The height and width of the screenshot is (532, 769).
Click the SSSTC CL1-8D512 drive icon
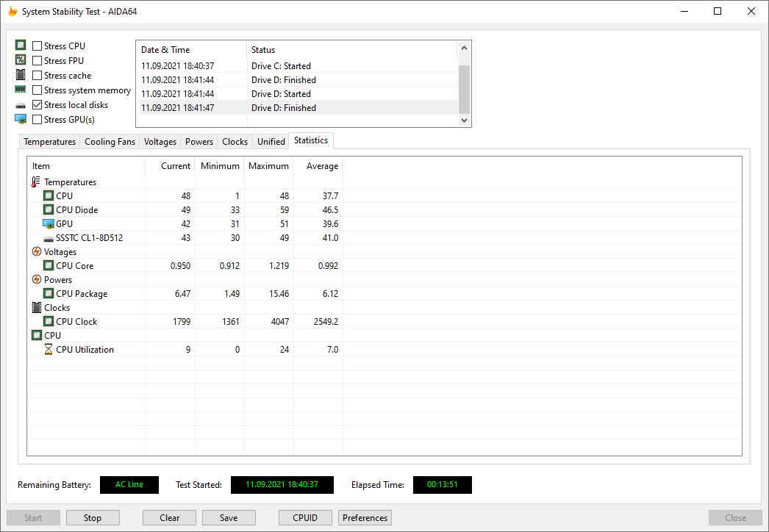point(48,240)
